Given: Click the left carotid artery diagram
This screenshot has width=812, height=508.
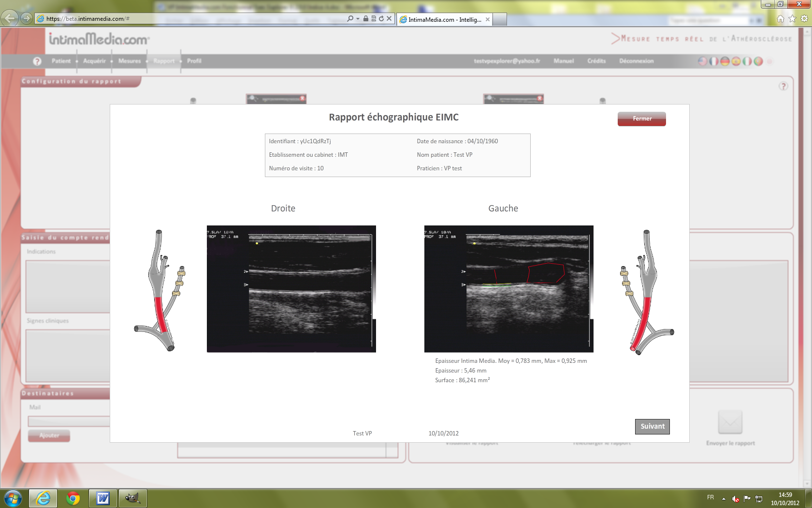Looking at the screenshot, I should pos(646,292).
